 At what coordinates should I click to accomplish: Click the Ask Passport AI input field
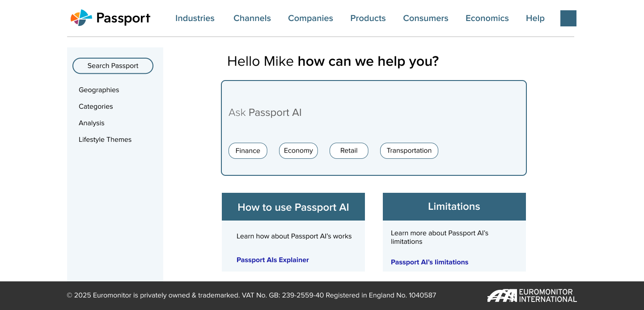tap(373, 113)
